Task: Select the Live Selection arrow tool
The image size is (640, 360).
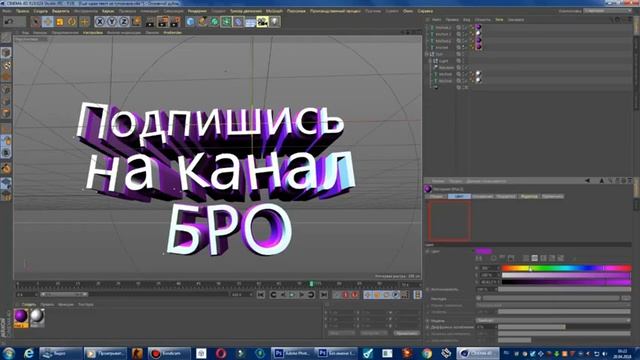Action: [x=36, y=22]
